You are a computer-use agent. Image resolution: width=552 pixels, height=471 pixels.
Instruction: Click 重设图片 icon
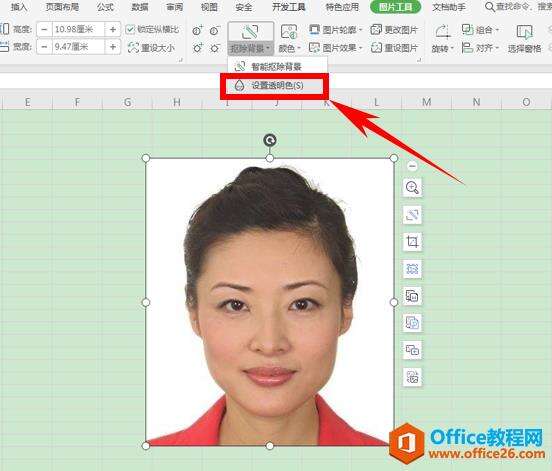click(377, 48)
